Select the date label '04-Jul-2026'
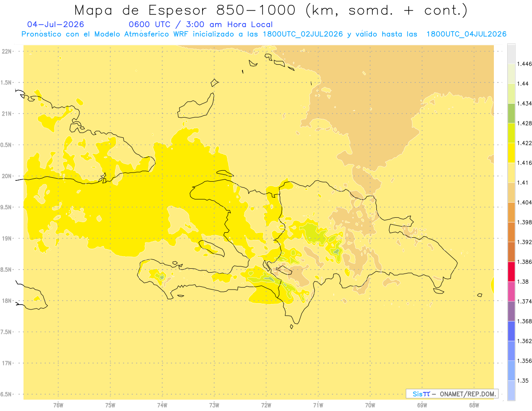Image resolution: width=532 pixels, height=411 pixels. 55,24
